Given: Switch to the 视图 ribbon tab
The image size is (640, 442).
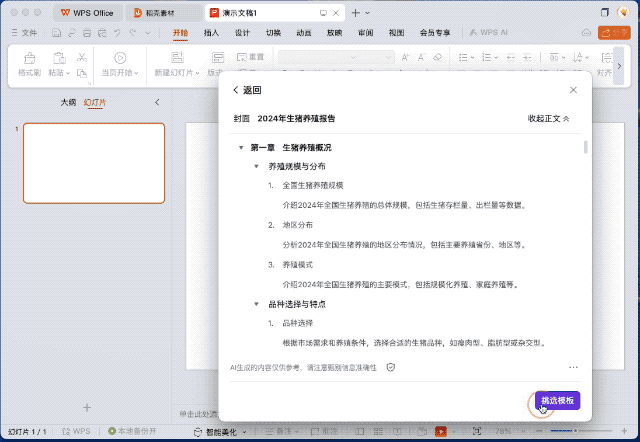Looking at the screenshot, I should pyautogui.click(x=396, y=33).
